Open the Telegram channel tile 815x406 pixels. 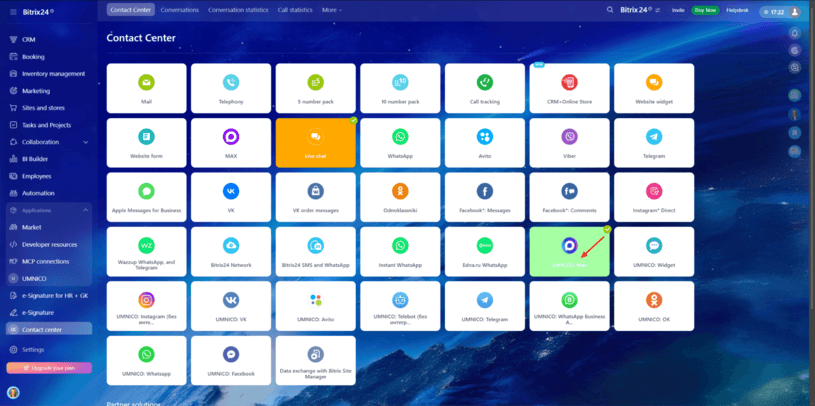click(654, 143)
